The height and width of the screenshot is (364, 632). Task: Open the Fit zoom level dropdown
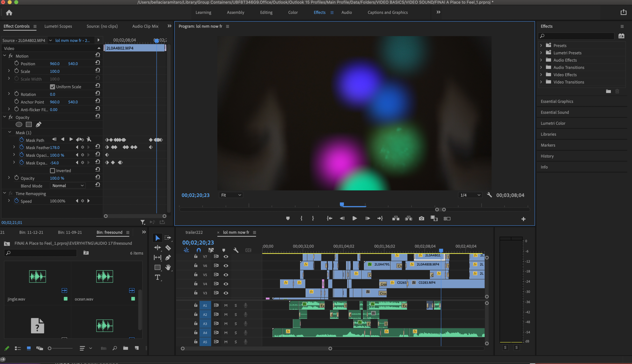tap(231, 195)
